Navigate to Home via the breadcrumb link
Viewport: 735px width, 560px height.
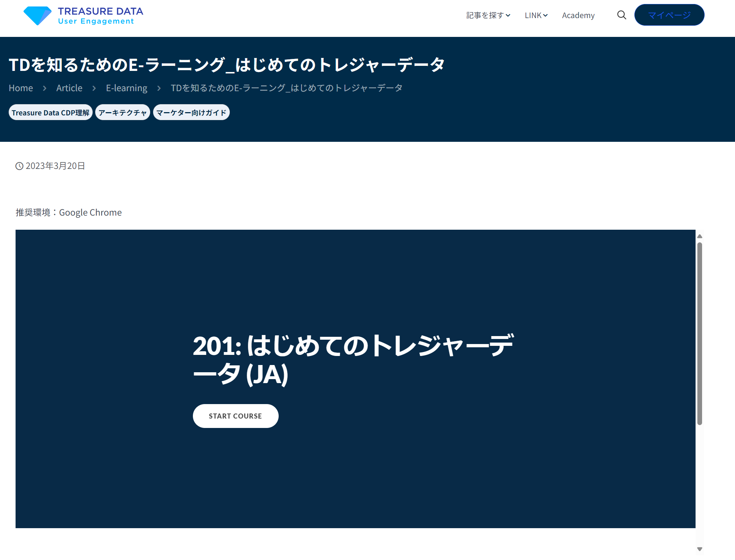pyautogui.click(x=21, y=88)
